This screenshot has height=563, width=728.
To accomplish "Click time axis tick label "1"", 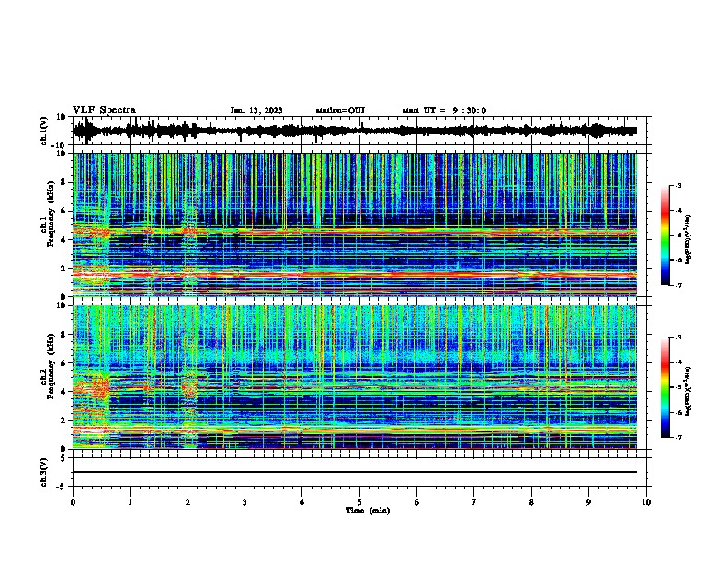I will [x=130, y=502].
